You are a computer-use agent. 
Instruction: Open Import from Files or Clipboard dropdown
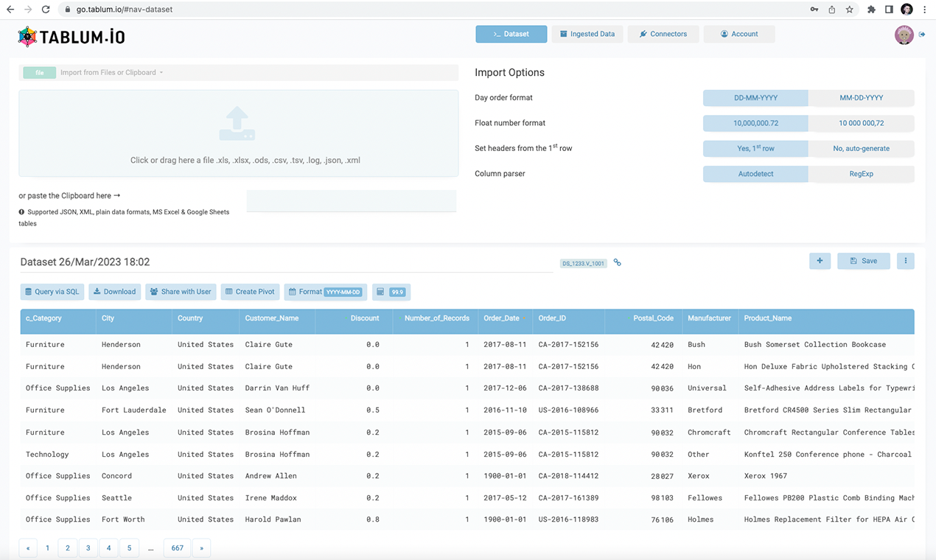tap(111, 72)
